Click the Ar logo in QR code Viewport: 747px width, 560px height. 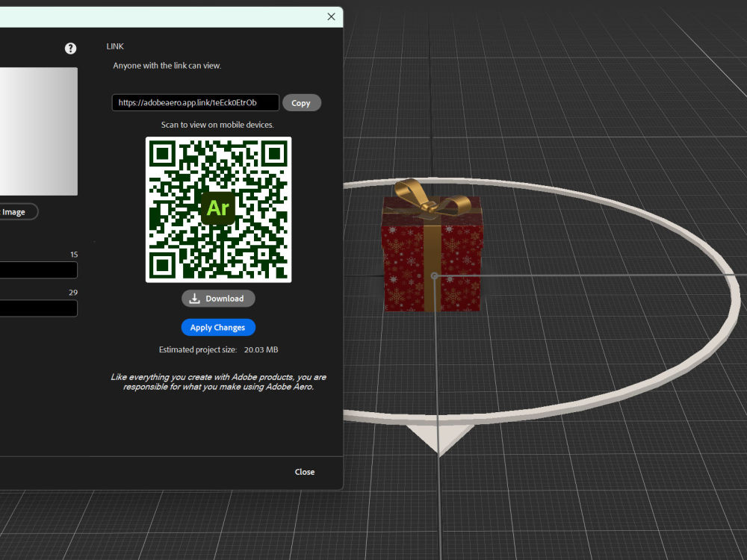(218, 208)
